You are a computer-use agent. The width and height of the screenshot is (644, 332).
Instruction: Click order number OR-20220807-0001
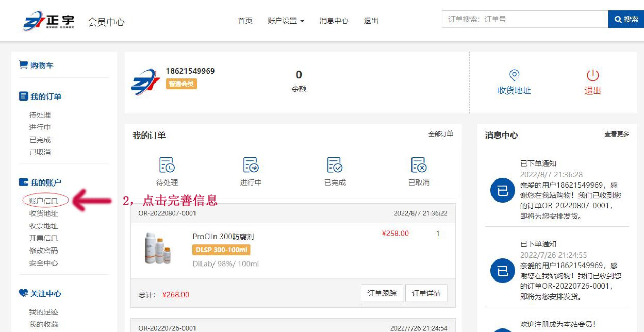(x=167, y=213)
